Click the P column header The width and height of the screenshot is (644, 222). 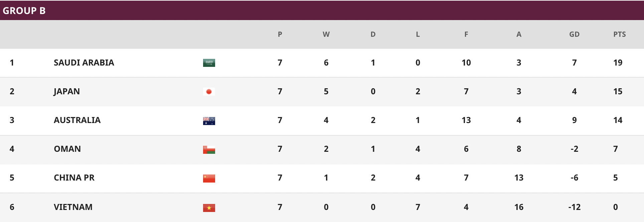[x=280, y=34]
